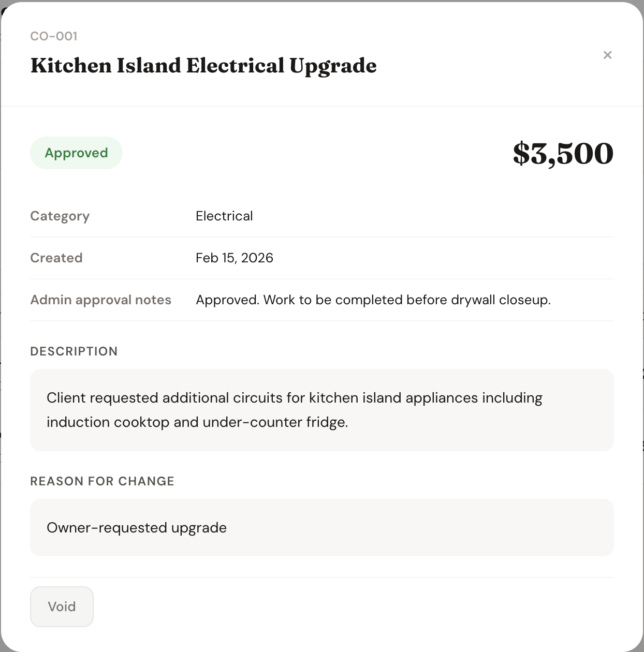Screen dimensions: 644x652
Task: Click the REASON FOR CHANGE heading
Action: (102, 481)
